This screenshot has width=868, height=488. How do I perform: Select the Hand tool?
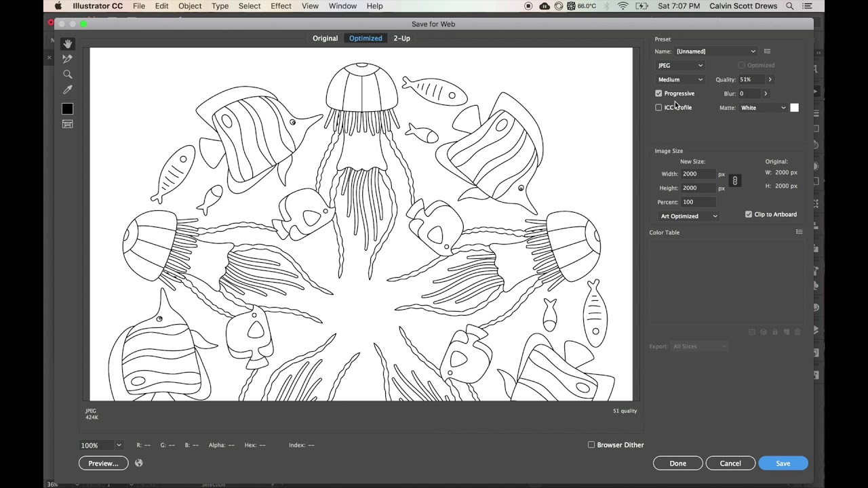67,44
